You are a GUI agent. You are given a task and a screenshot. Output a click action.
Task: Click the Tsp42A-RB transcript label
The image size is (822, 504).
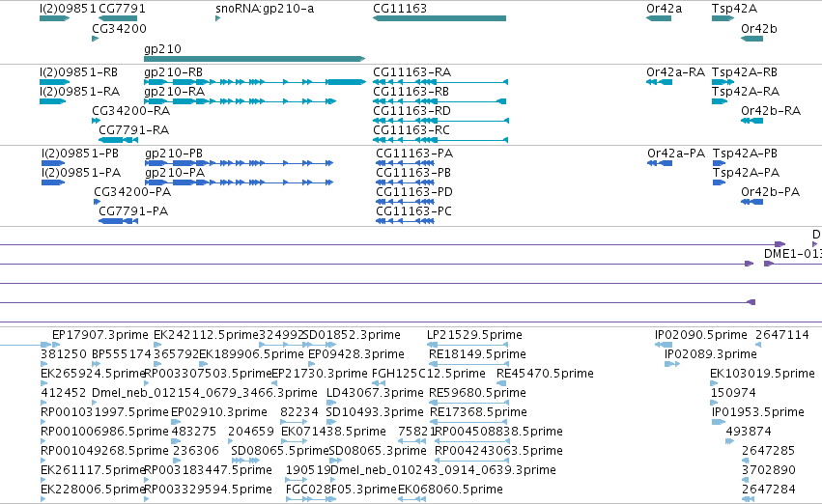pyautogui.click(x=745, y=71)
